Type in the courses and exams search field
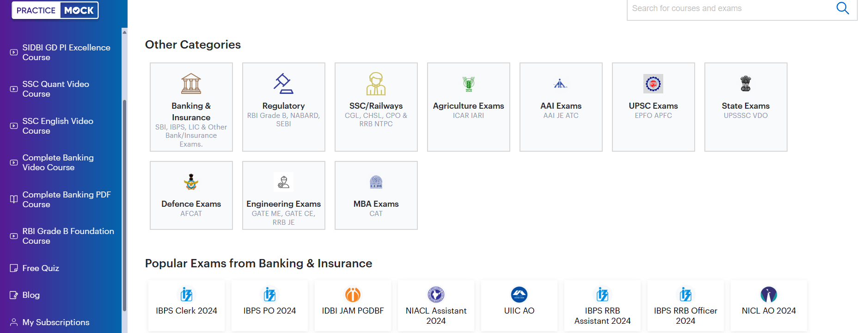The width and height of the screenshot is (868, 333). click(730, 8)
